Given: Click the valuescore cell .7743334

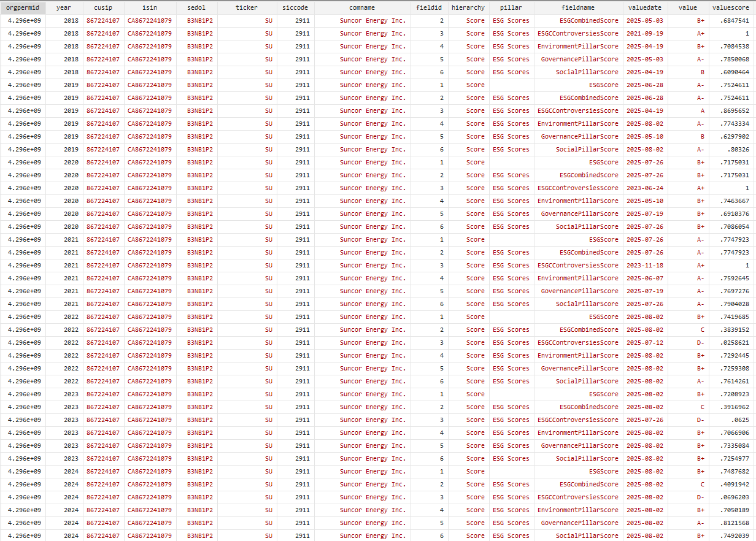Looking at the screenshot, I should (730, 124).
